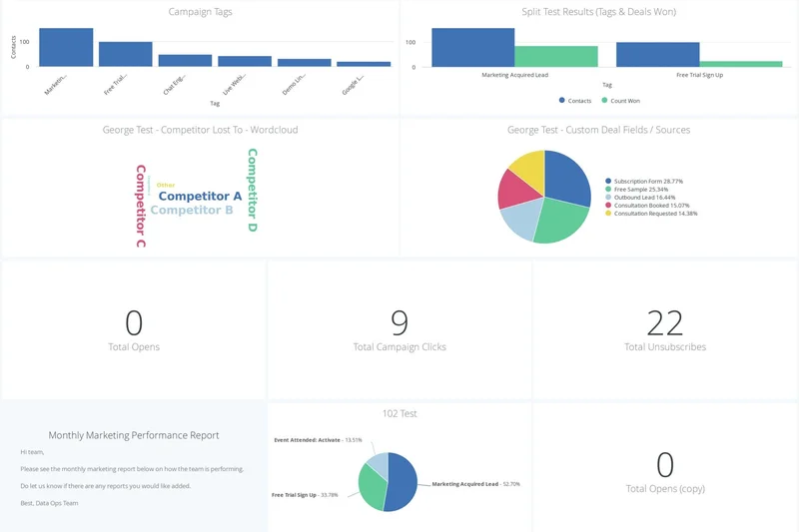Viewport: 799px width, 532px height.
Task: Click the word Competitor A in wordcloud
Action: (200, 197)
